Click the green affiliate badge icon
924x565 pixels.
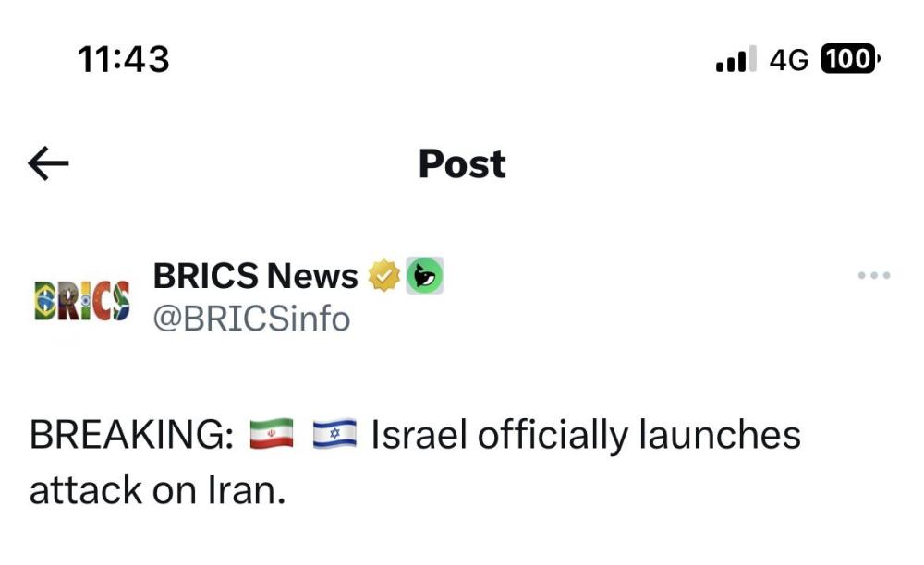pyautogui.click(x=425, y=275)
